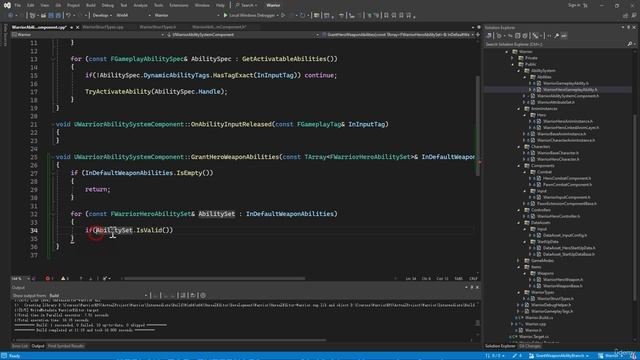Viewport: 640px width, 360px height.
Task: Open the Warrior startup project dropdown
Action: (x=186, y=15)
